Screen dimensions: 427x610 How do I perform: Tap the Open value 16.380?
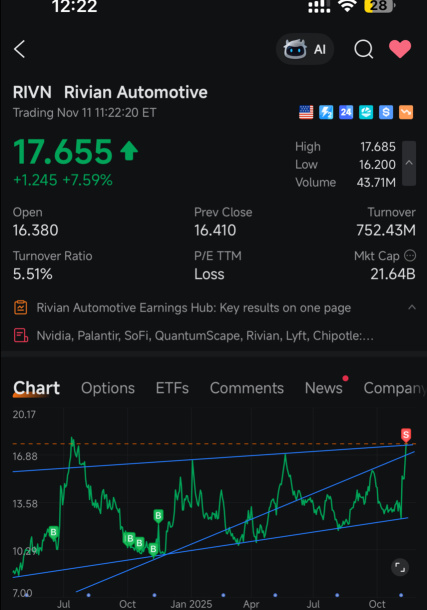point(35,230)
